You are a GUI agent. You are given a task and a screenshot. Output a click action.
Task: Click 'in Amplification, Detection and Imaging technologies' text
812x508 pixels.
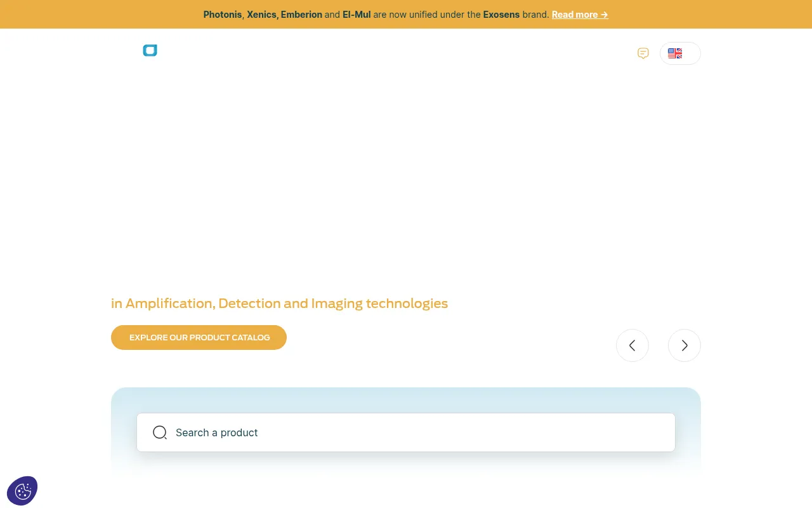[279, 304]
